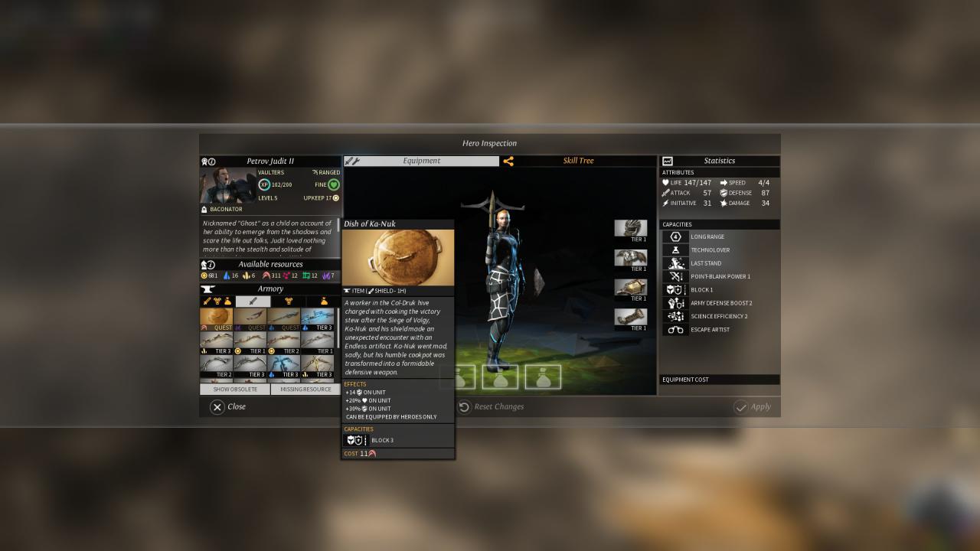Click the dust resource showing 681
The width and height of the screenshot is (980, 551).
pos(210,275)
